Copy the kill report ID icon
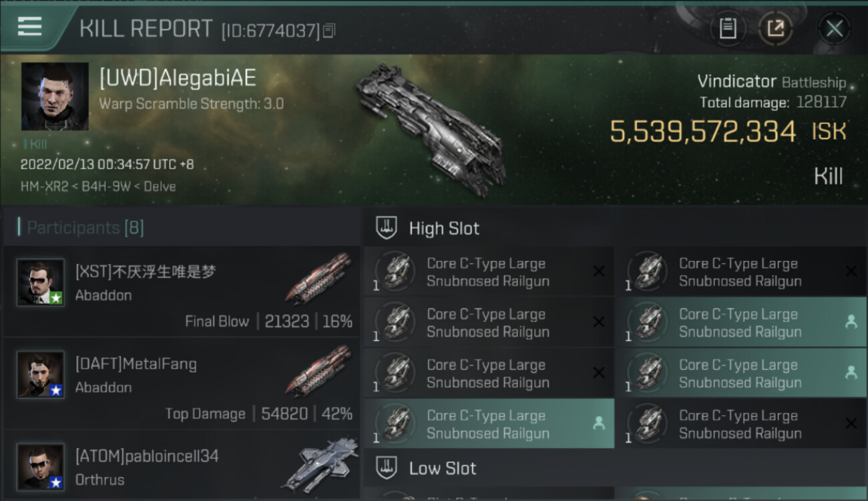The image size is (868, 501). click(x=329, y=31)
